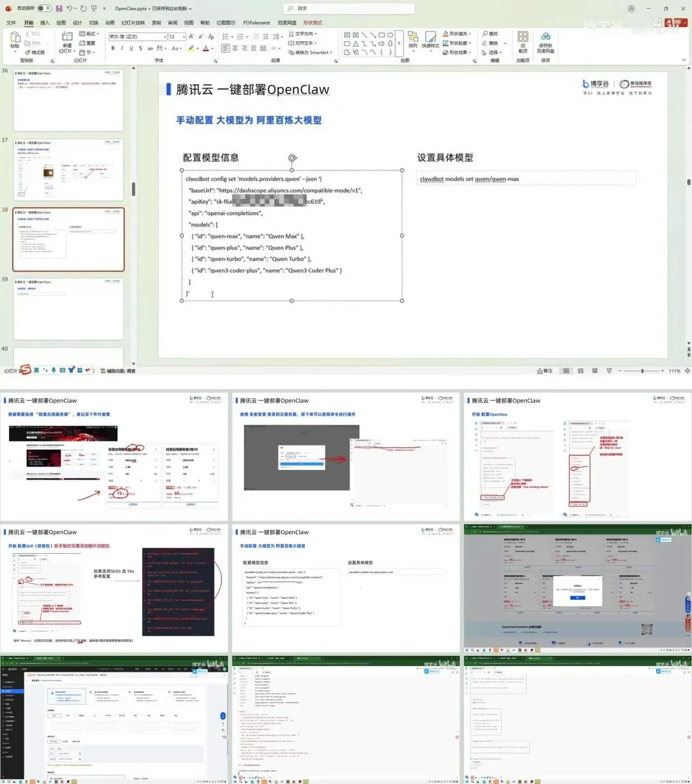Viewport: 692px width, 784px height.
Task: Align text right
Action: [244, 48]
